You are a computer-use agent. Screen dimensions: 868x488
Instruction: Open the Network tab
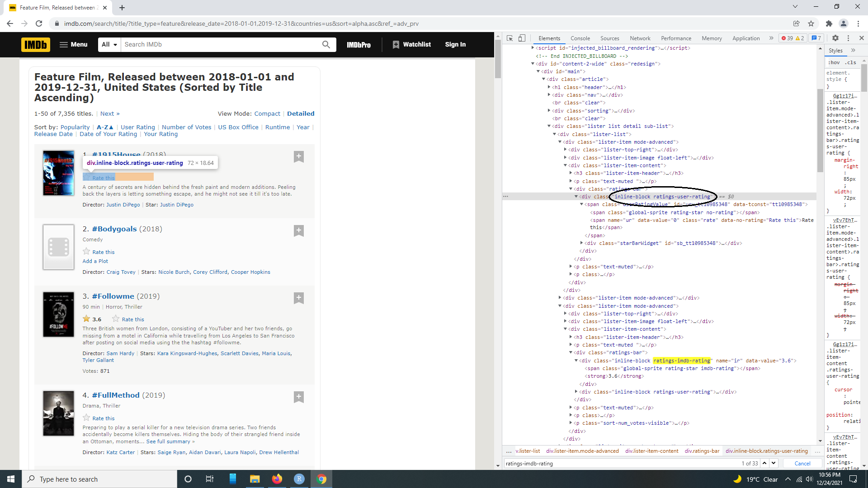640,38
